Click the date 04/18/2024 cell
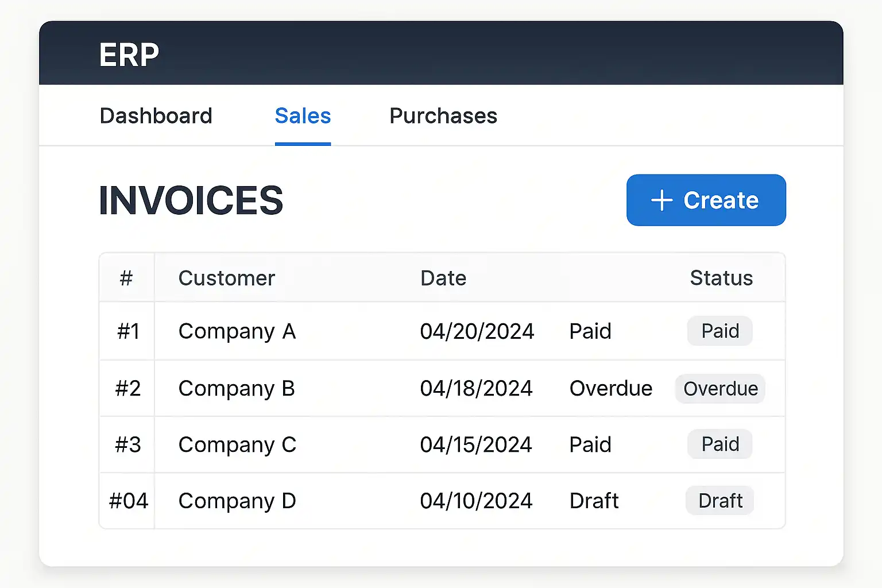882x588 pixels. click(476, 389)
